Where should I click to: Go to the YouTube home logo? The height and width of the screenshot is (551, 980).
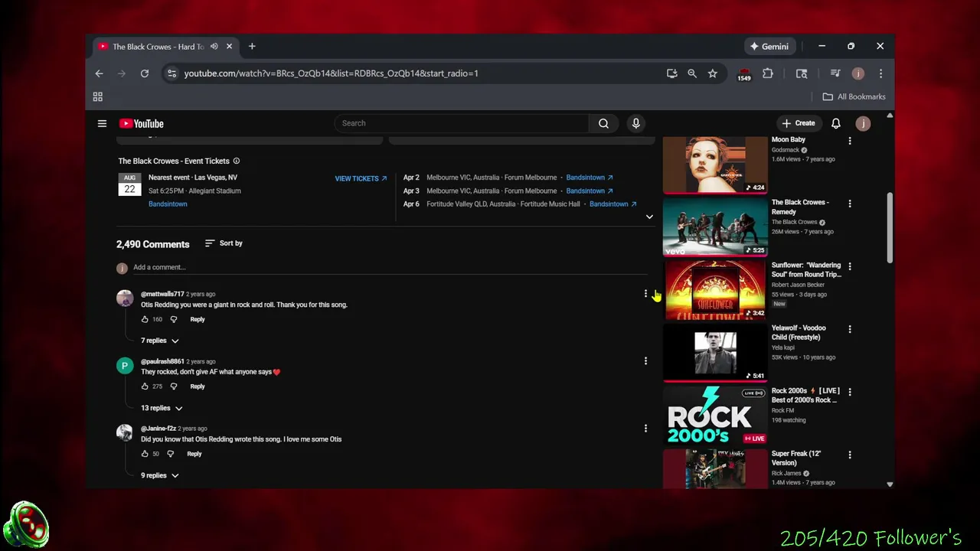point(142,123)
